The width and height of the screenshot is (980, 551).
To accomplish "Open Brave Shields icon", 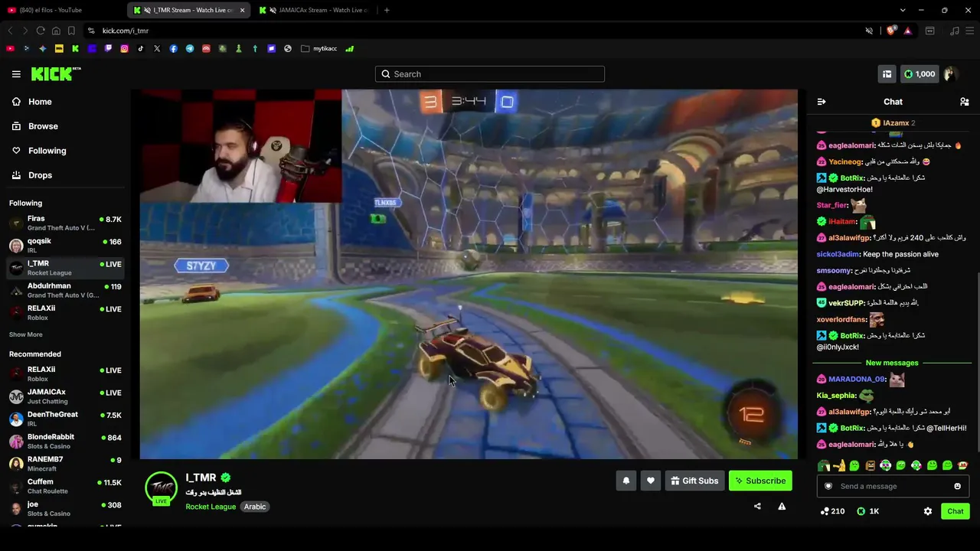I will click(890, 31).
